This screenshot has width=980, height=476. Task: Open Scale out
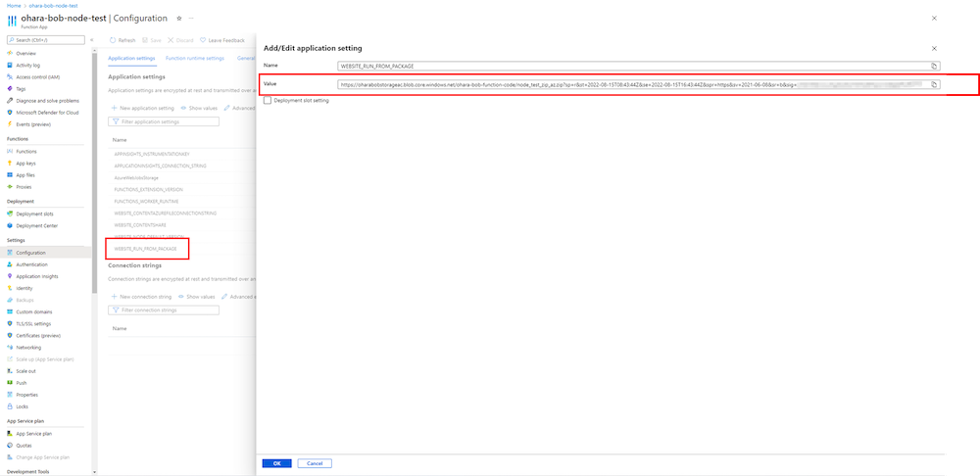tap(25, 371)
